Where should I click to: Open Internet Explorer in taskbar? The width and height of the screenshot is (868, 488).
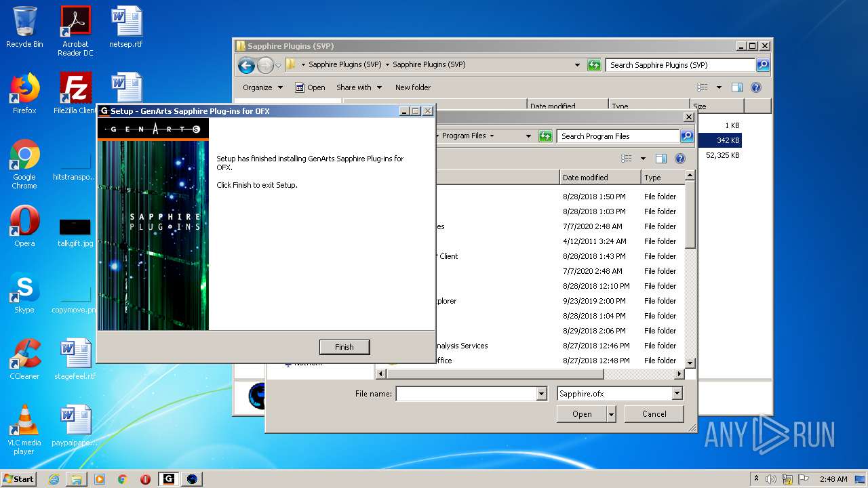54,479
